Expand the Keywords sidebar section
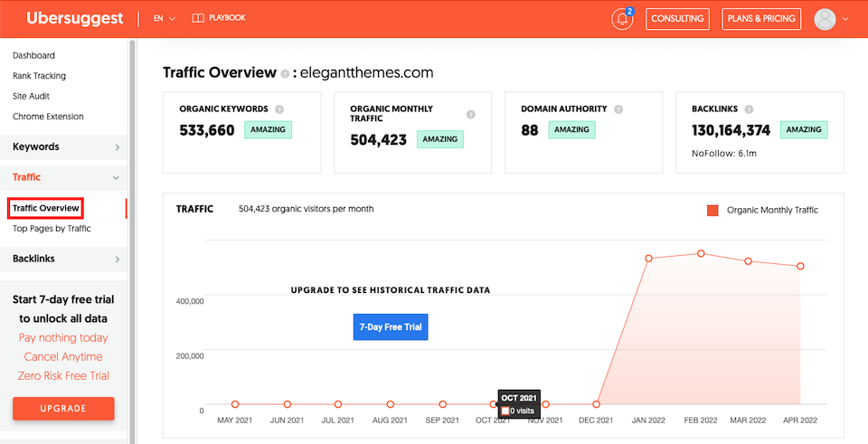This screenshot has height=444, width=868. pos(63,146)
